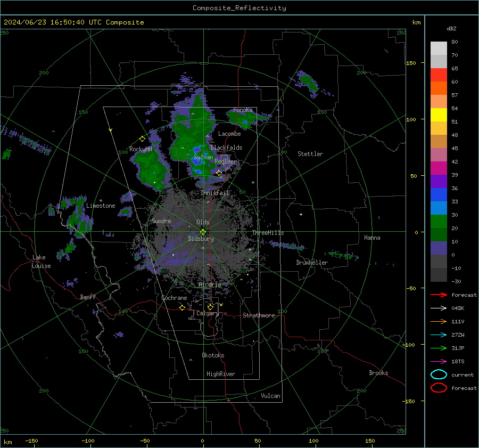This screenshot has width=479, height=448.
Task: Click the yellow diamond marker above Calgary
Action: click(210, 307)
